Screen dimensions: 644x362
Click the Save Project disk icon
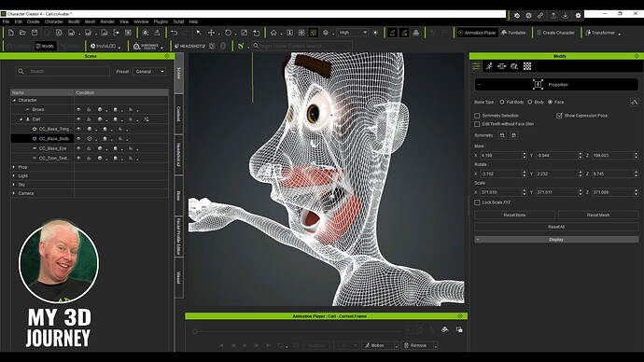[x=35, y=33]
